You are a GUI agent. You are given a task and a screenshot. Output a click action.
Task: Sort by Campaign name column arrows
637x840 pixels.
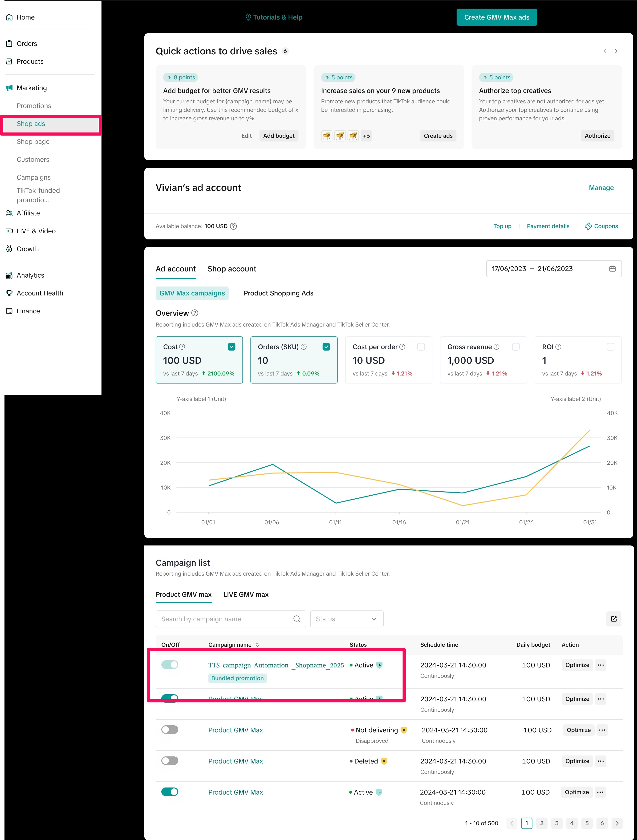click(x=257, y=644)
